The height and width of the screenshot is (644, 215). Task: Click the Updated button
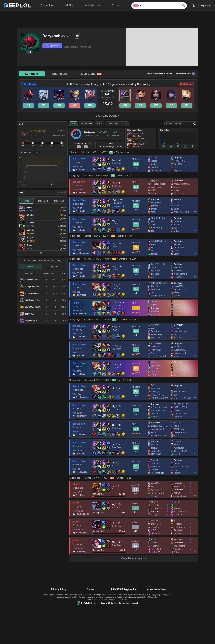click(52, 46)
